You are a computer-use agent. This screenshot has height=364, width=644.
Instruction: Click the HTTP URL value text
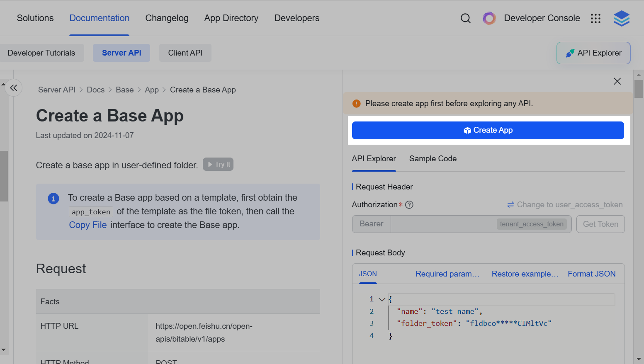coord(204,332)
